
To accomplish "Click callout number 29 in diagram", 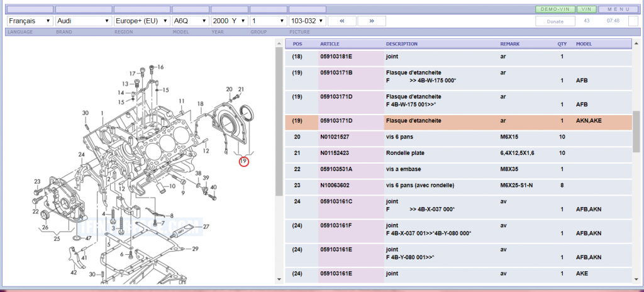I will pyautogui.click(x=195, y=249).
